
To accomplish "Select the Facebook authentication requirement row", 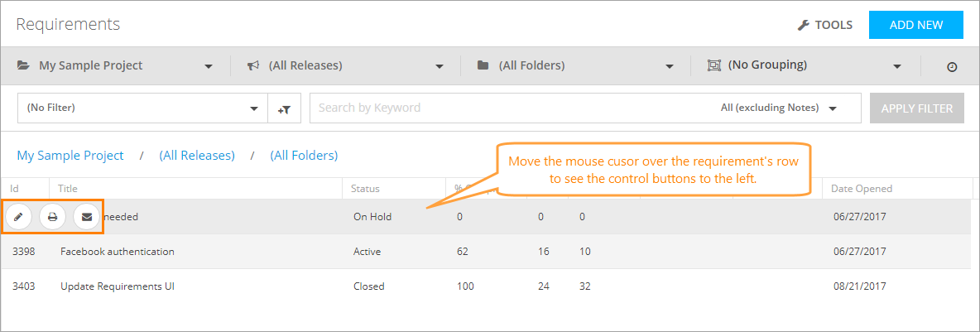I will click(x=118, y=251).
